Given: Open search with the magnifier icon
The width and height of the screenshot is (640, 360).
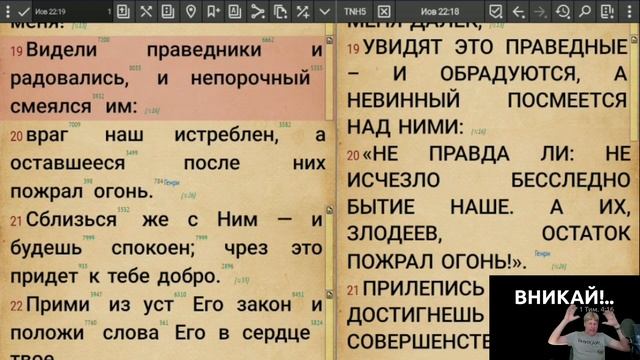Looking at the screenshot, I should (x=585, y=11).
